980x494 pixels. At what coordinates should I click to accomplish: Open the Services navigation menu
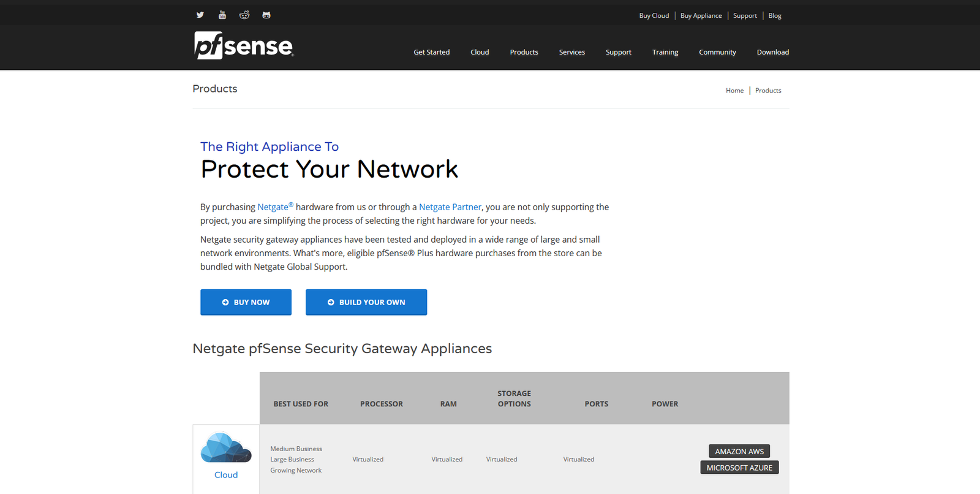(x=572, y=52)
